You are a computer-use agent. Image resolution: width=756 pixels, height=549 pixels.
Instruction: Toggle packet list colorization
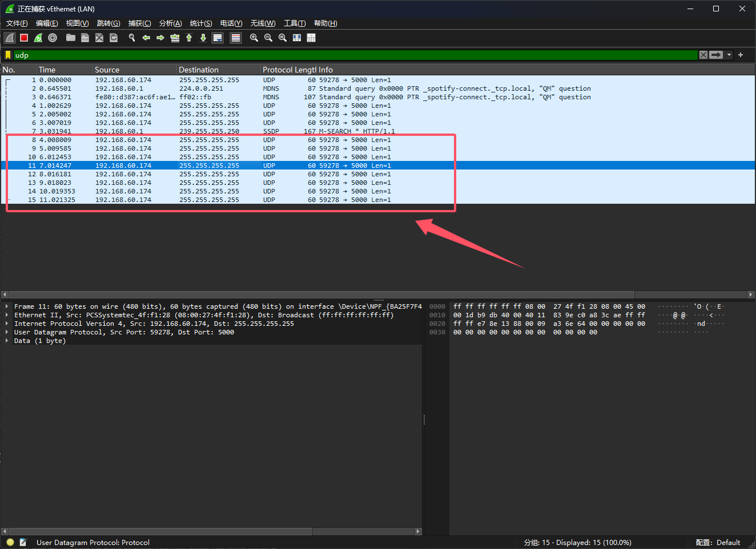tap(235, 38)
